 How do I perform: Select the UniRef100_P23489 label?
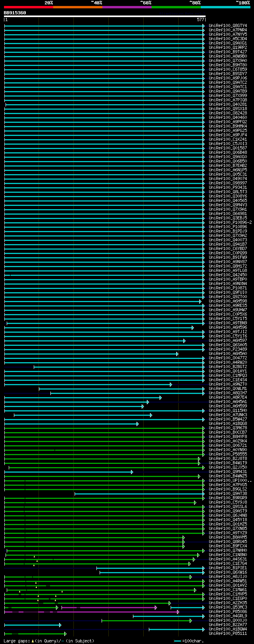click(228, 349)
